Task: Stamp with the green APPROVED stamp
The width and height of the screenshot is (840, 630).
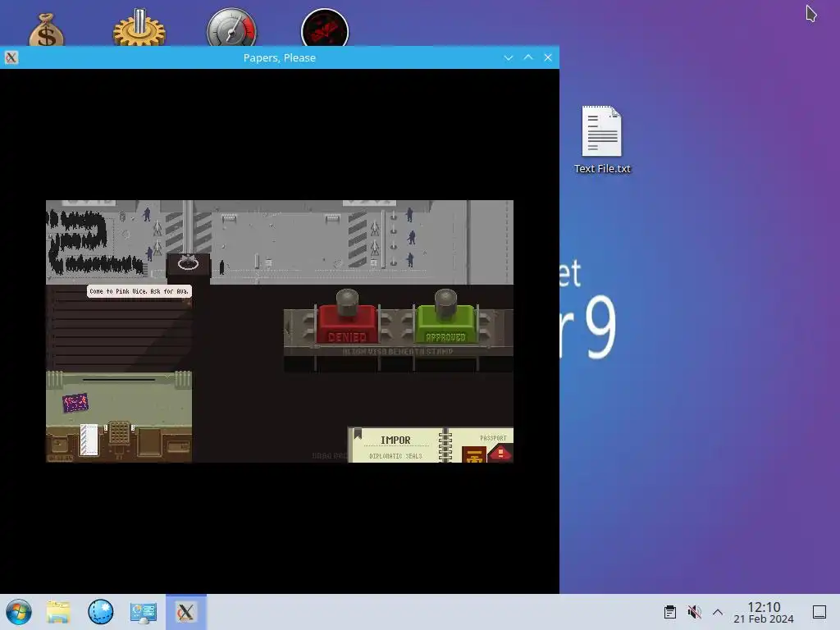Action: tap(445, 317)
